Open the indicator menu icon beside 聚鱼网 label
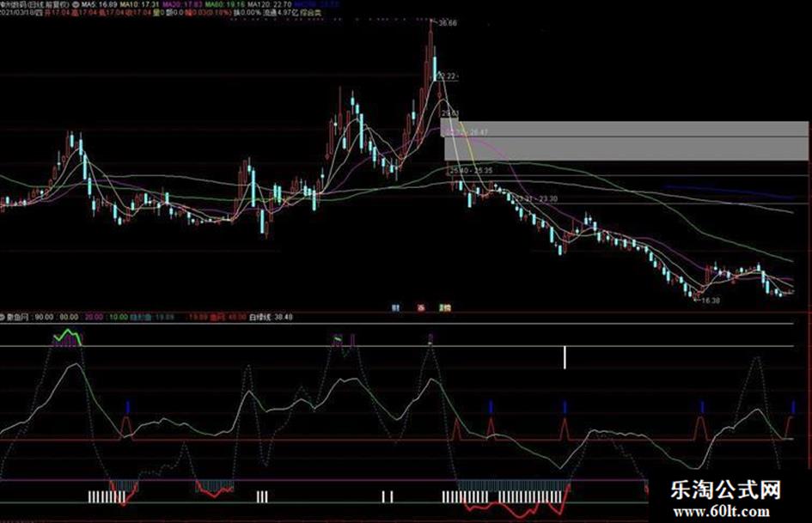 point(2,316)
